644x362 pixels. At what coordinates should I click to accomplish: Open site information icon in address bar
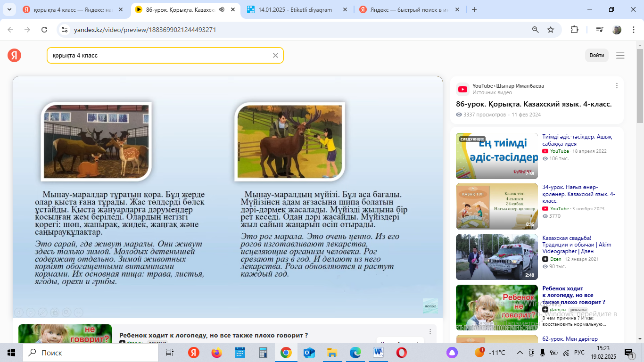point(65,30)
